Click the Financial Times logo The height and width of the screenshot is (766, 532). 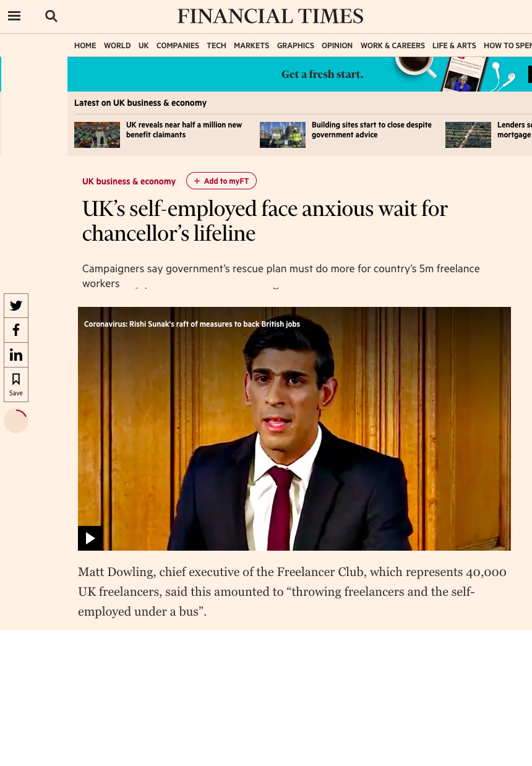click(x=270, y=16)
